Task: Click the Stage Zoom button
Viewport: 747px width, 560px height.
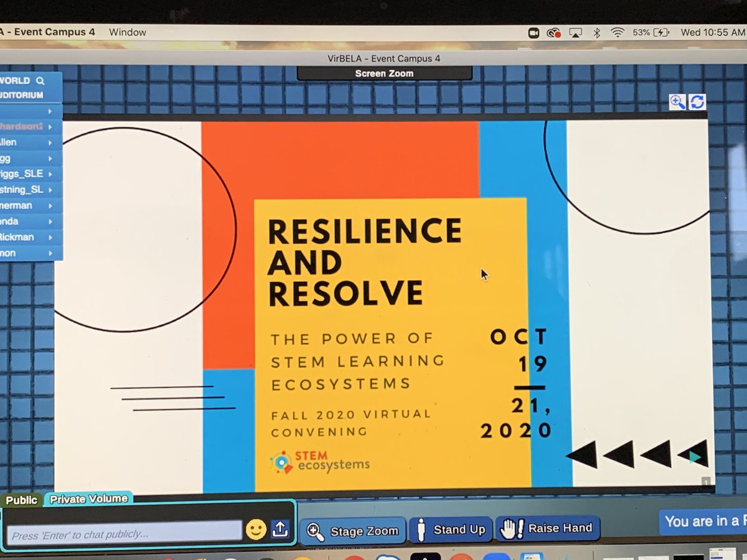Action: click(x=352, y=531)
